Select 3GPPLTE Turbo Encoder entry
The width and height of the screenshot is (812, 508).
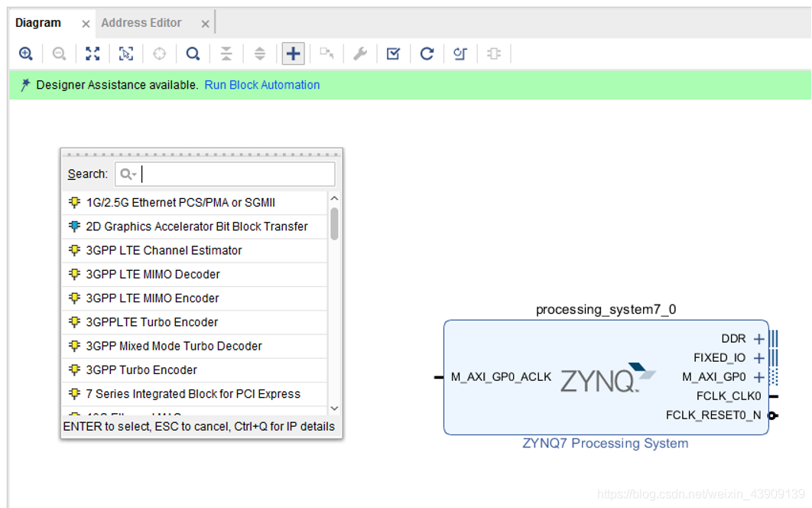pos(195,322)
